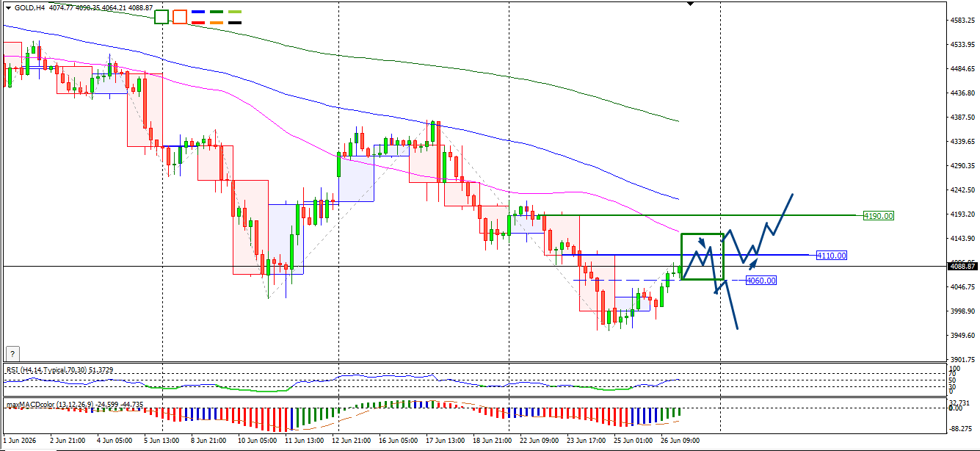Screen dimensions: 980x451
Task: Select the blue line color swatch
Action: (198, 12)
